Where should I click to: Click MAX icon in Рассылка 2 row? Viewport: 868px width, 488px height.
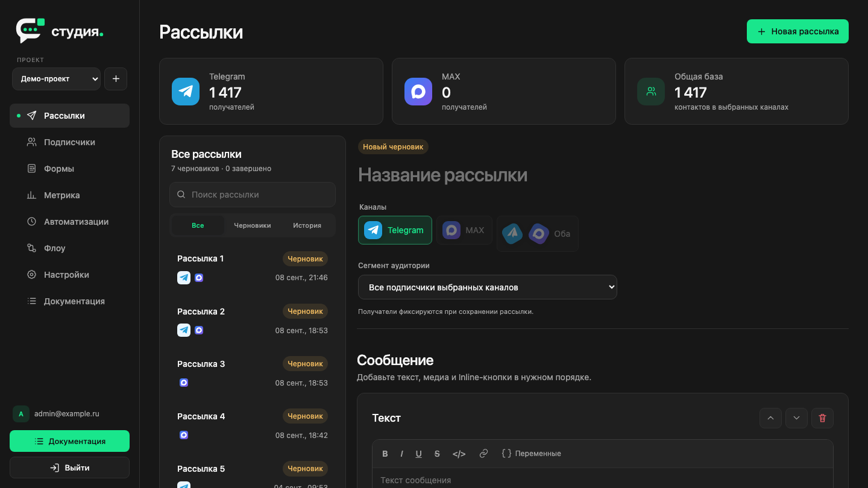(x=199, y=330)
